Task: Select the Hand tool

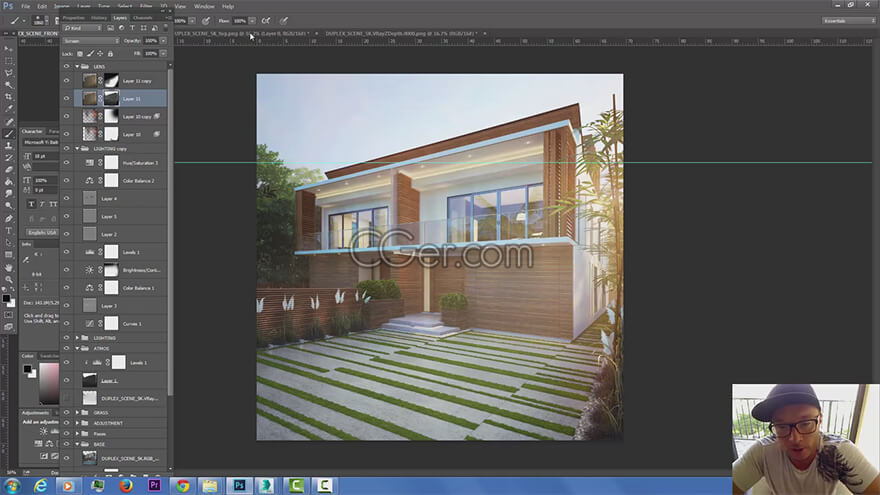Action: point(8,267)
